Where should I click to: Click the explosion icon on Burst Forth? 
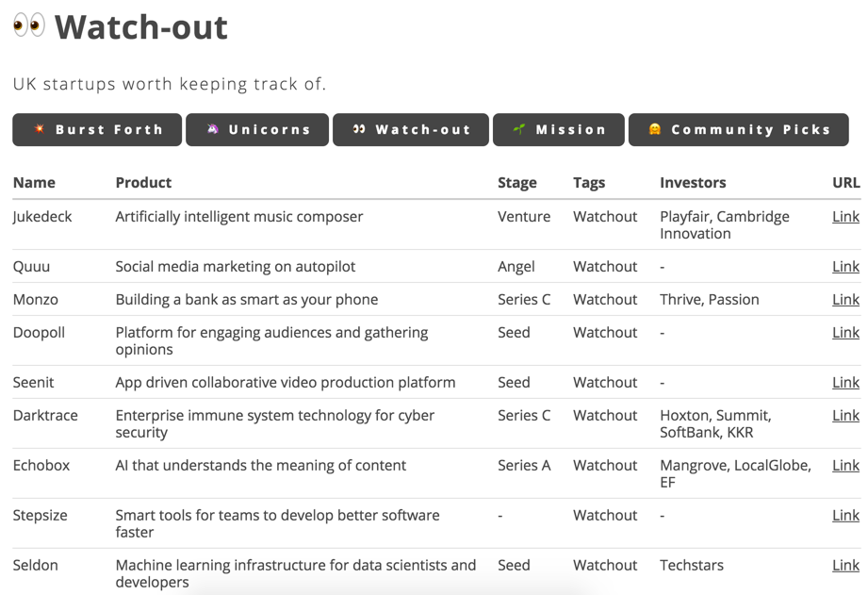coord(40,129)
